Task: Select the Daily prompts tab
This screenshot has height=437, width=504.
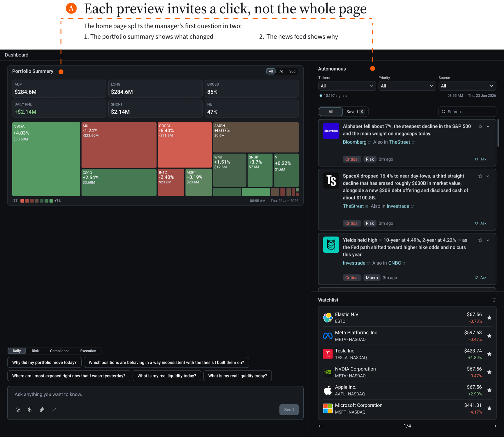Action: tap(17, 351)
